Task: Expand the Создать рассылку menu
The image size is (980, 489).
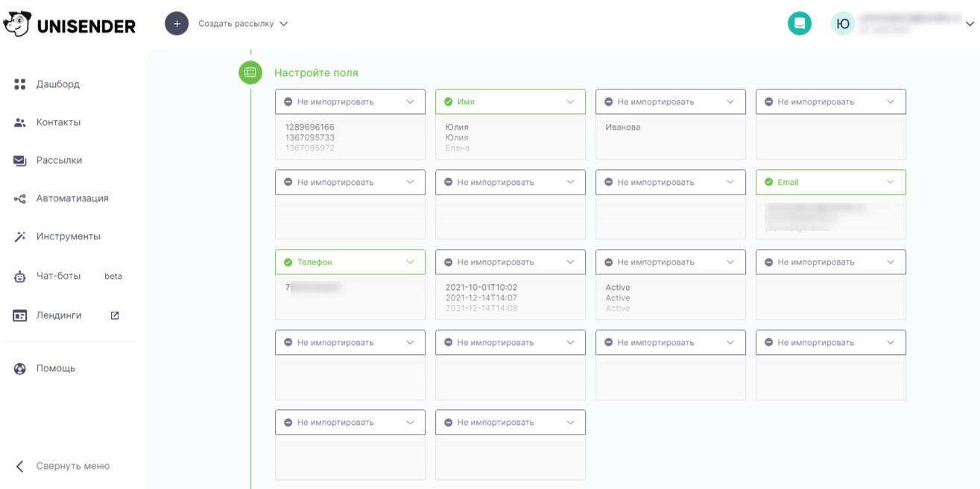Action: click(243, 24)
